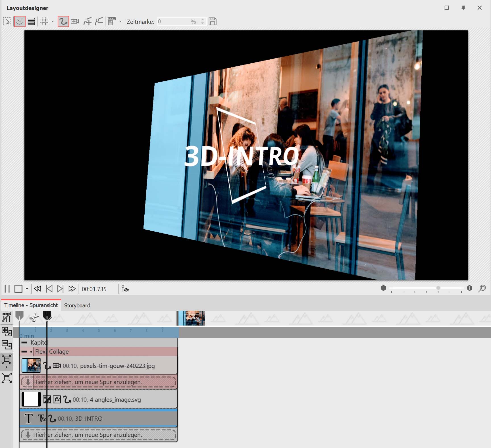Screen dimensions: 491x448
Task: Click the save icon next to Zeitmarke
Action: [212, 22]
